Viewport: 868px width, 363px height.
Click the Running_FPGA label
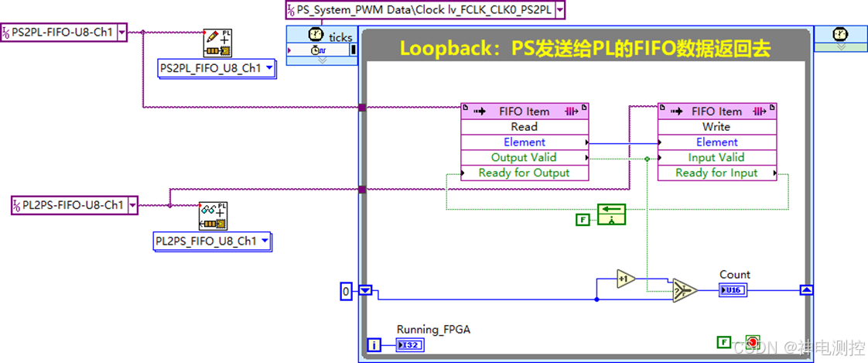[x=433, y=329]
